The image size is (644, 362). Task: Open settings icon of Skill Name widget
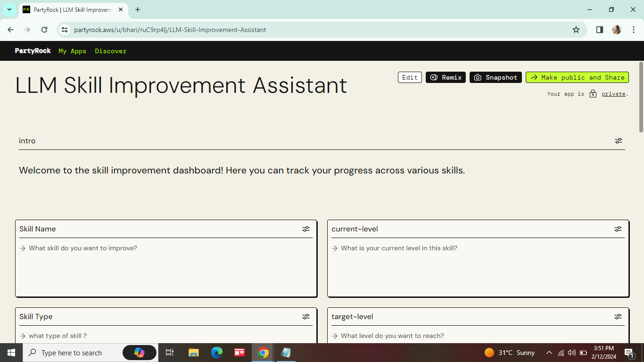click(x=306, y=229)
